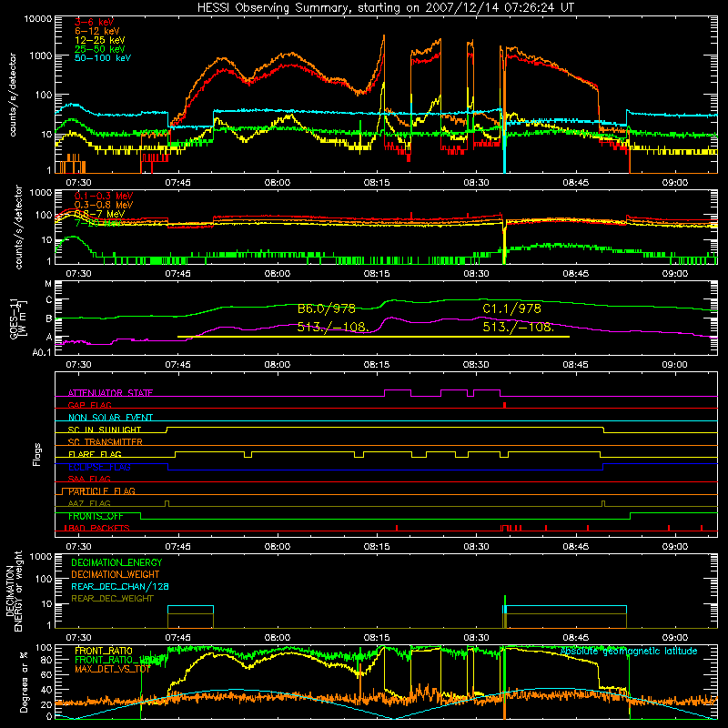Click the DECIMATION_WEIGHT legend label
The height and width of the screenshot is (728, 728).
coord(116,575)
